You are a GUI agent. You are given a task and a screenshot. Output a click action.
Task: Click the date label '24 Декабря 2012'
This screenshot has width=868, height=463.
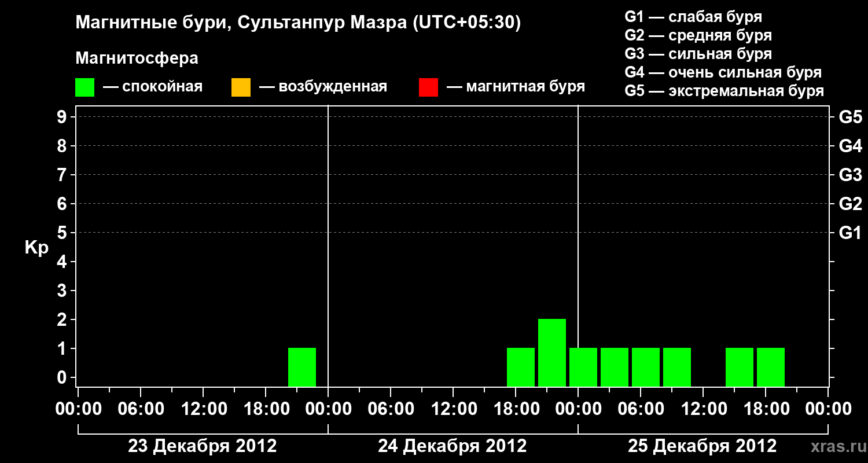453,446
